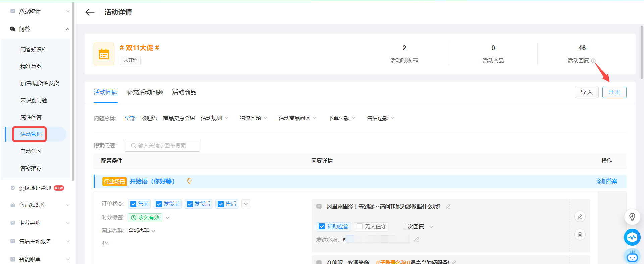
Task: Open the 活动商品问询 category dropdown
Action: 315,118
